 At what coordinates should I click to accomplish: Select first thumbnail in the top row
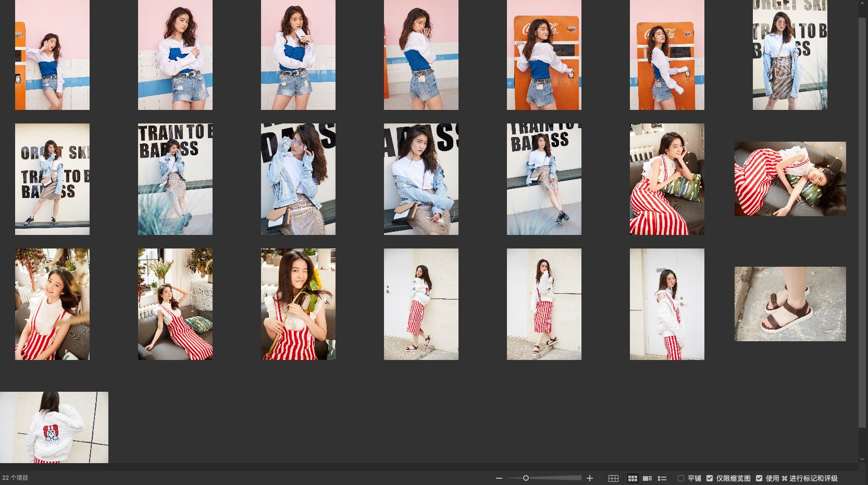coord(52,55)
